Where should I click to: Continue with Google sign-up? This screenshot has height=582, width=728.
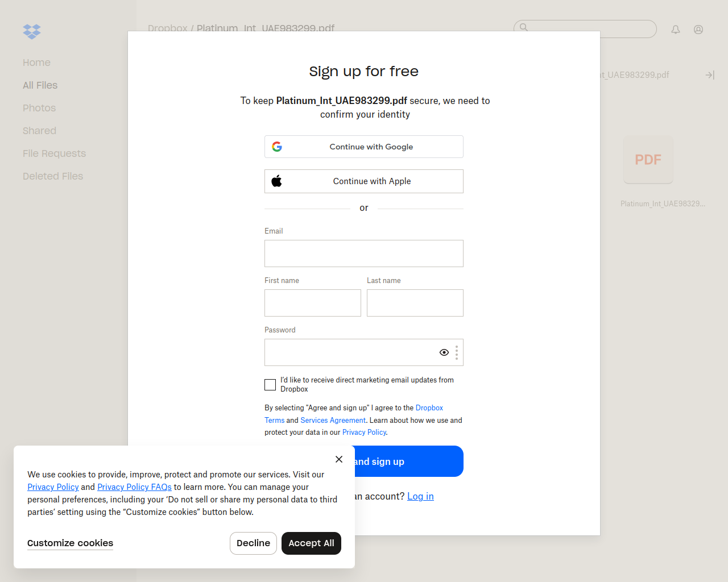(x=364, y=147)
